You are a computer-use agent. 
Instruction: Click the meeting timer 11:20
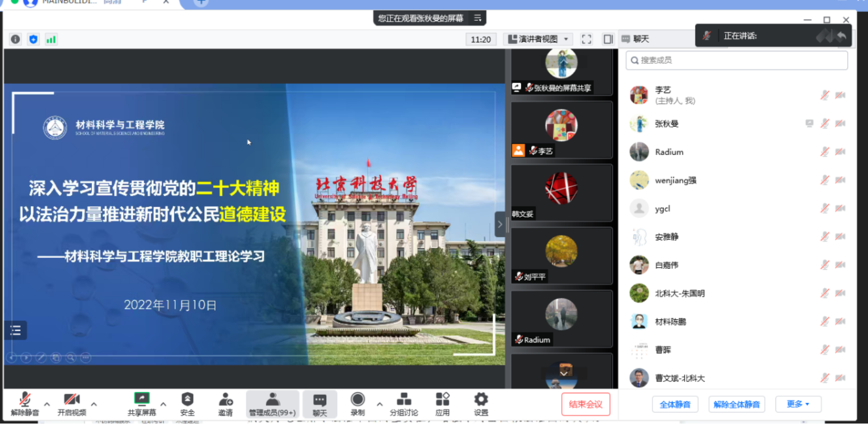coord(480,39)
